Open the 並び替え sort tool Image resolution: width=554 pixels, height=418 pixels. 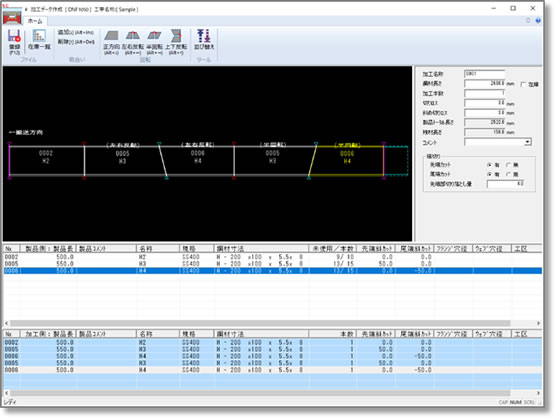[204, 40]
